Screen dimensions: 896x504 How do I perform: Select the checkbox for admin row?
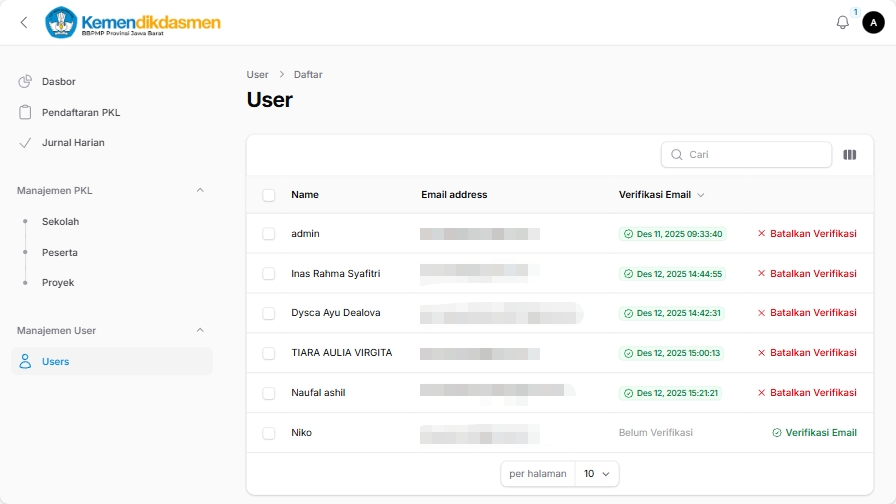[268, 233]
